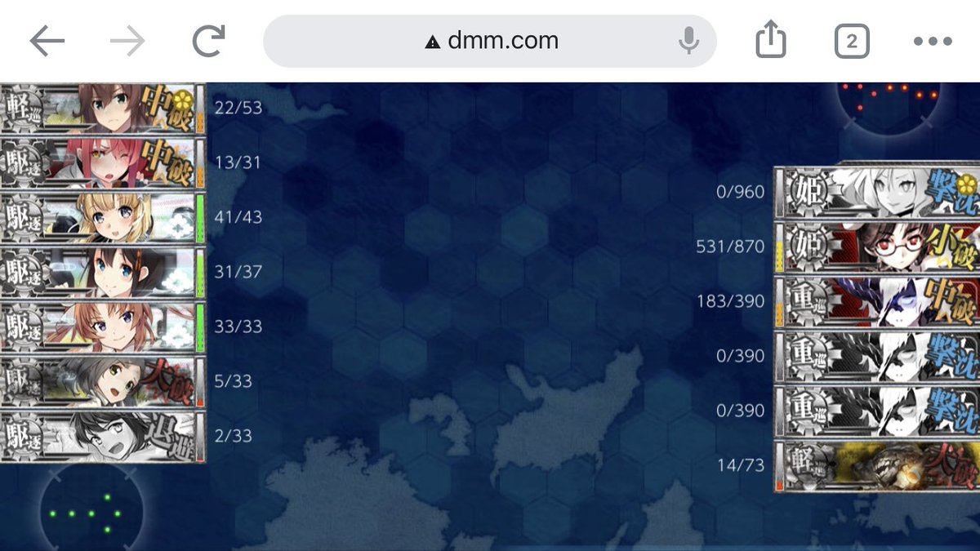Click the HP text 41/43
The width and height of the screenshot is (980, 551).
(238, 217)
